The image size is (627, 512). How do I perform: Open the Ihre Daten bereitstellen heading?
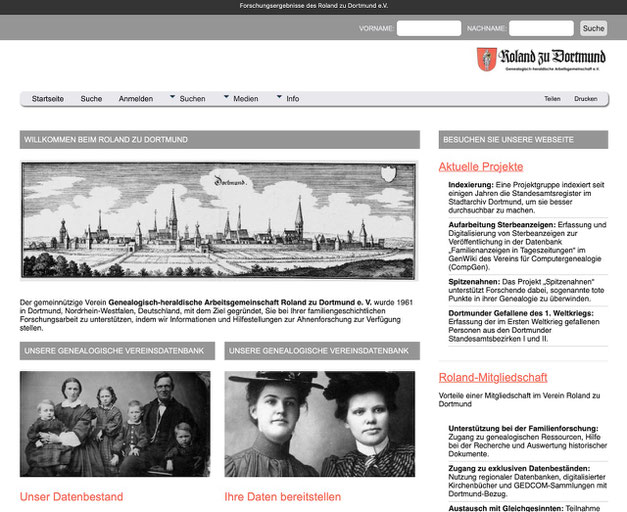pos(283,497)
